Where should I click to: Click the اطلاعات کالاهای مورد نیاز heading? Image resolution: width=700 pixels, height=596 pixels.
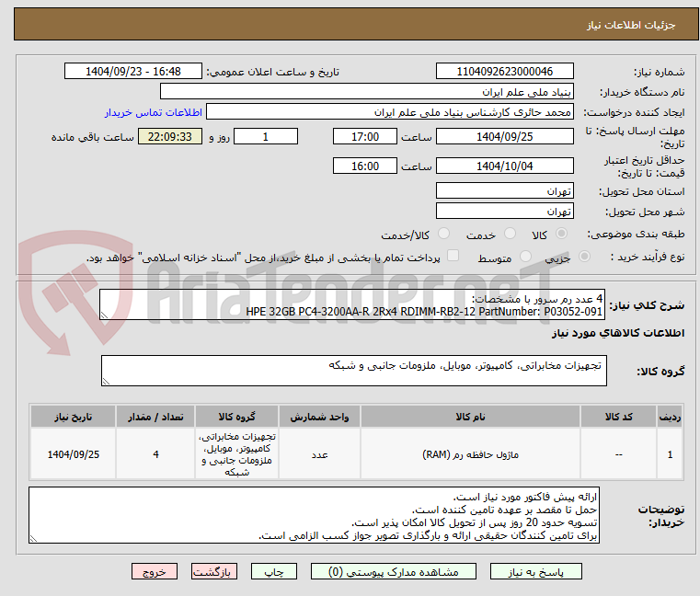[617, 333]
